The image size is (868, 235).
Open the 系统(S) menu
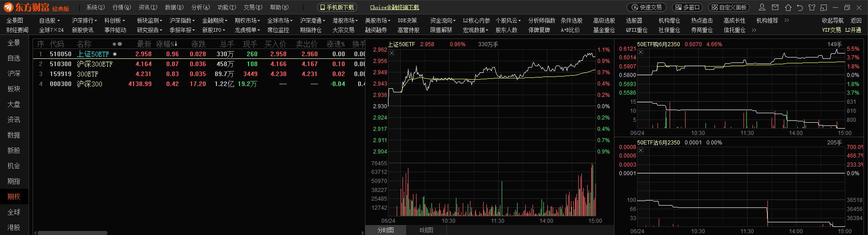96,7
